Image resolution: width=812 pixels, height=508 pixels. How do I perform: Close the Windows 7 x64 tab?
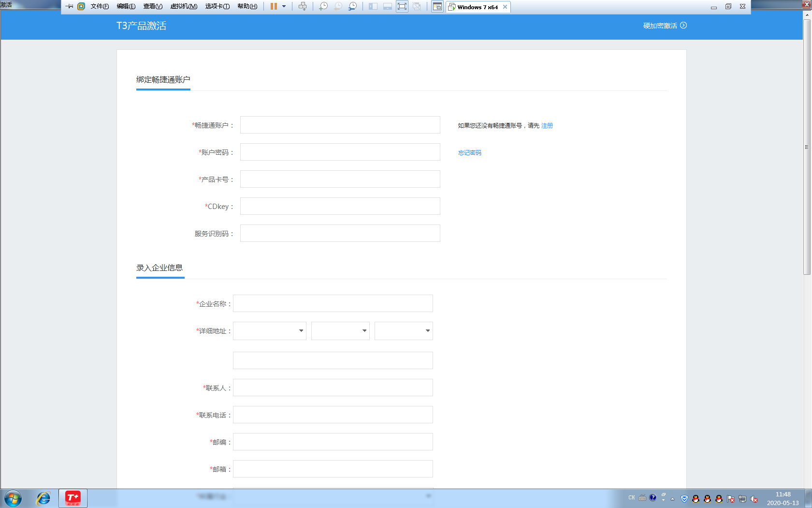(x=505, y=7)
